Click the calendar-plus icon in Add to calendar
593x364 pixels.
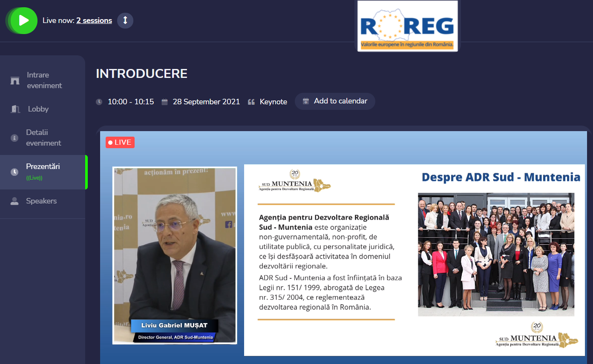[306, 101]
